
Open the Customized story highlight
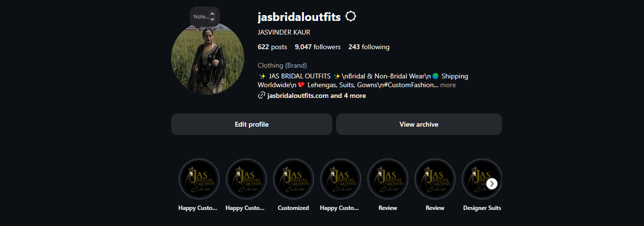[293, 179]
